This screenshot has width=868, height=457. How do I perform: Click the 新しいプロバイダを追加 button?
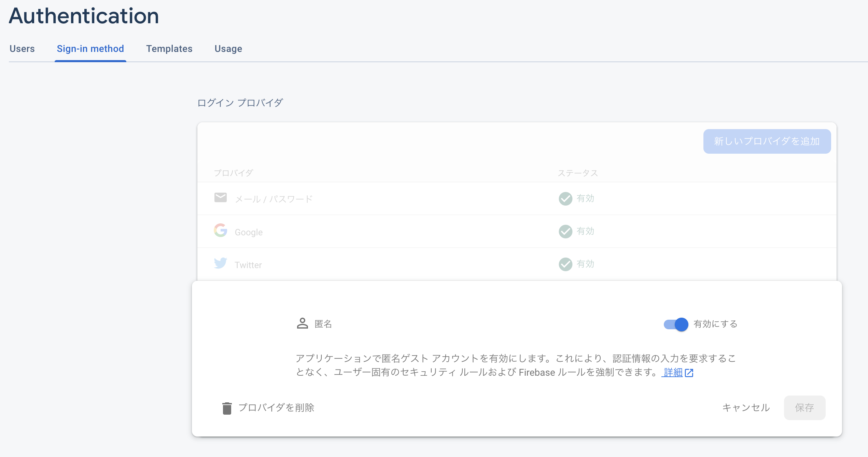767,141
